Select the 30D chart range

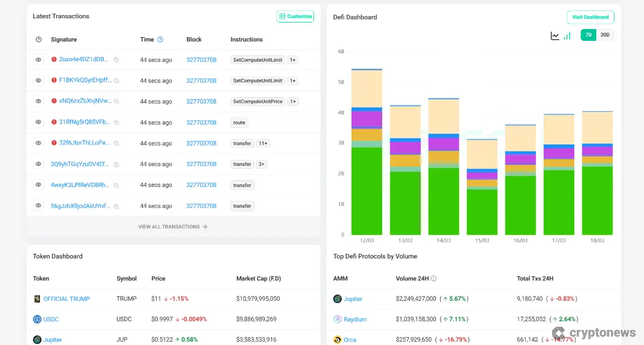[x=605, y=35]
